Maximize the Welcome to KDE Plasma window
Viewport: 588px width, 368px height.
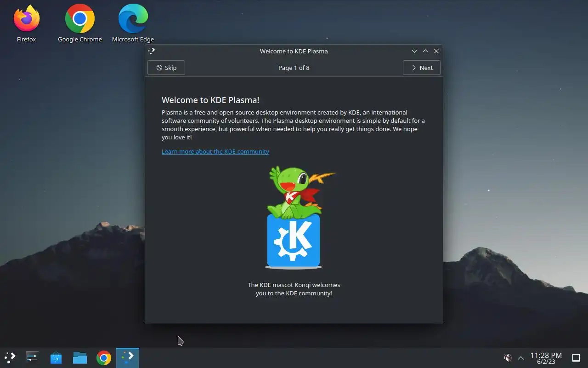tap(425, 51)
